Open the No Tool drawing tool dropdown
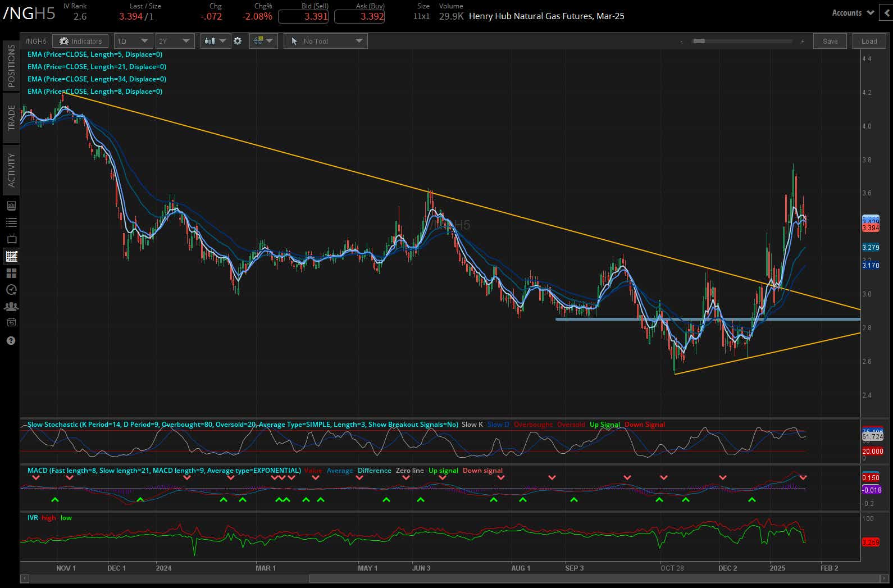This screenshot has height=588, width=893. (x=326, y=41)
